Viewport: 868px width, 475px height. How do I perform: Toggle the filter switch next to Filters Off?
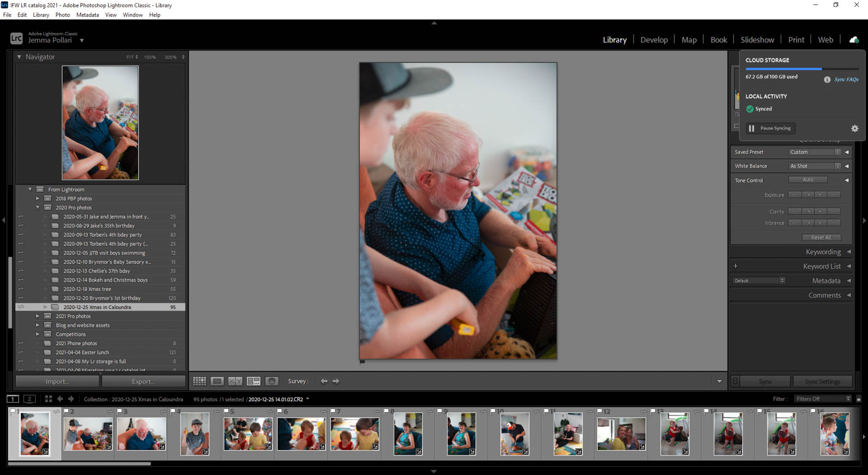point(858,399)
